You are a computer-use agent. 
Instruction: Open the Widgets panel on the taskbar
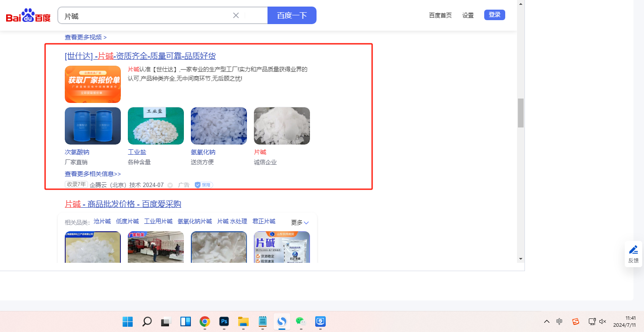(186, 321)
